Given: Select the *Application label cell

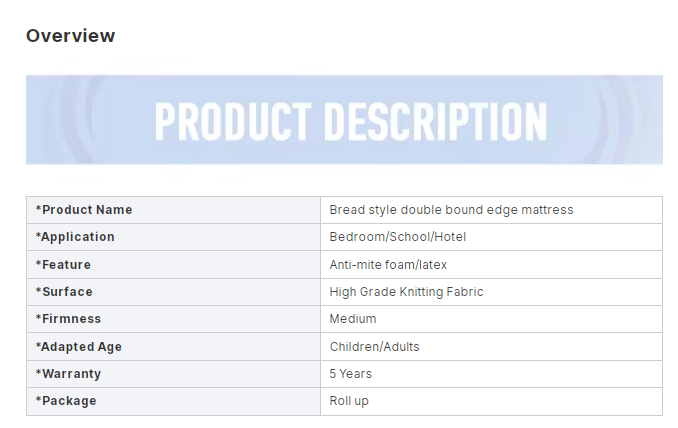Looking at the screenshot, I should (x=173, y=237).
